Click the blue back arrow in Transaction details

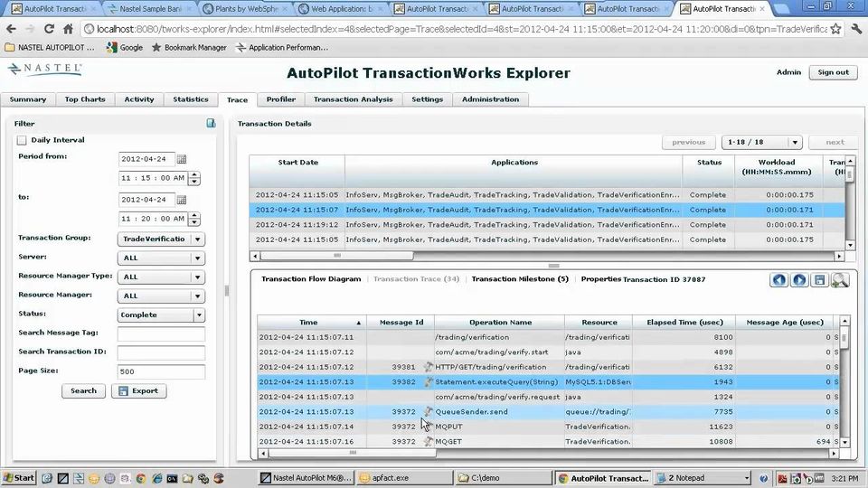(778, 280)
